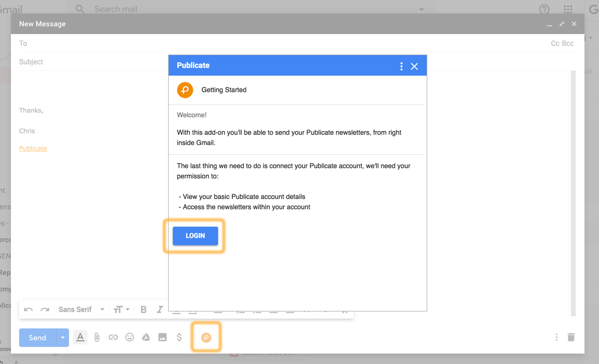599x364 pixels.
Task: Send the new message
Action: tap(38, 338)
